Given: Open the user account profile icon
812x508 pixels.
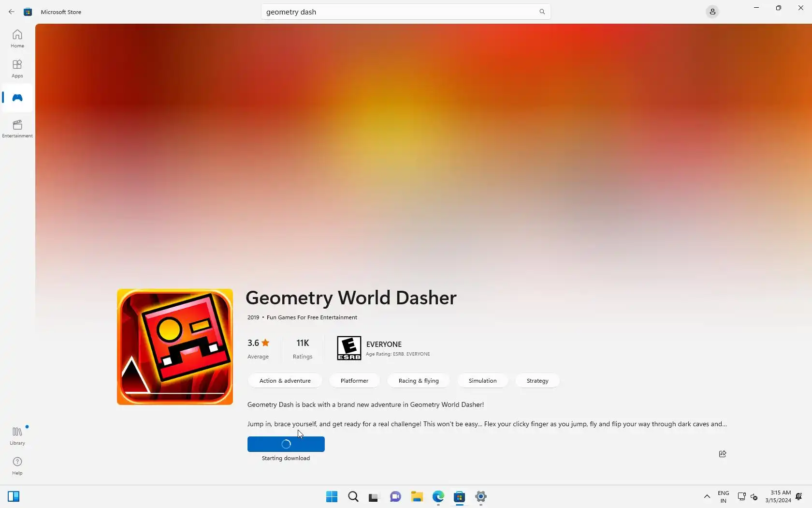Looking at the screenshot, I should pyautogui.click(x=712, y=12).
